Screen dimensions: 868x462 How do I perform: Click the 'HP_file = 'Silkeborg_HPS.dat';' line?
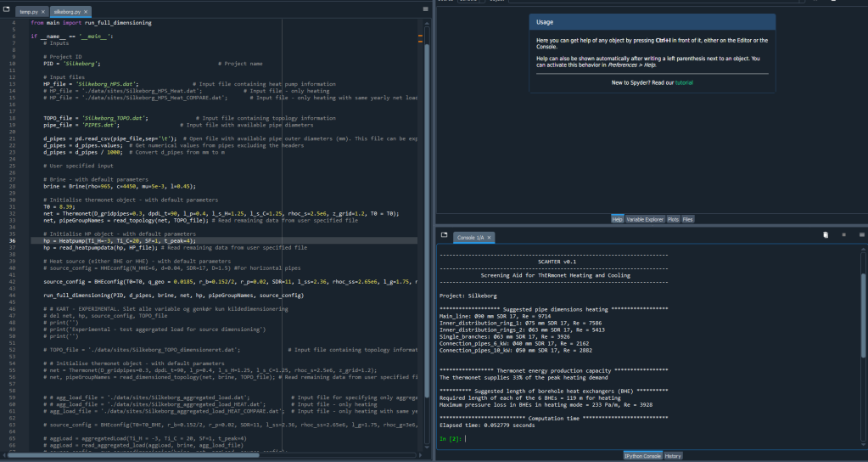(91, 84)
